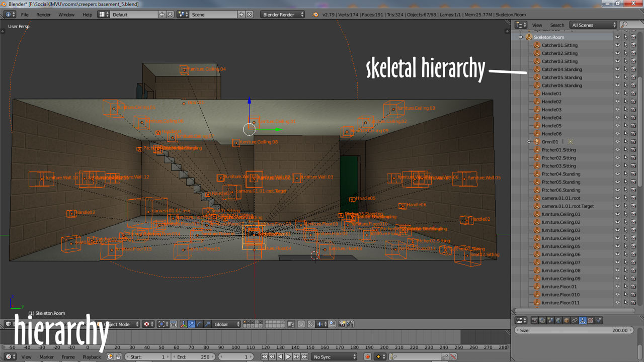This screenshot has height=362, width=644.
Task: Open the Window menu
Action: (66, 15)
